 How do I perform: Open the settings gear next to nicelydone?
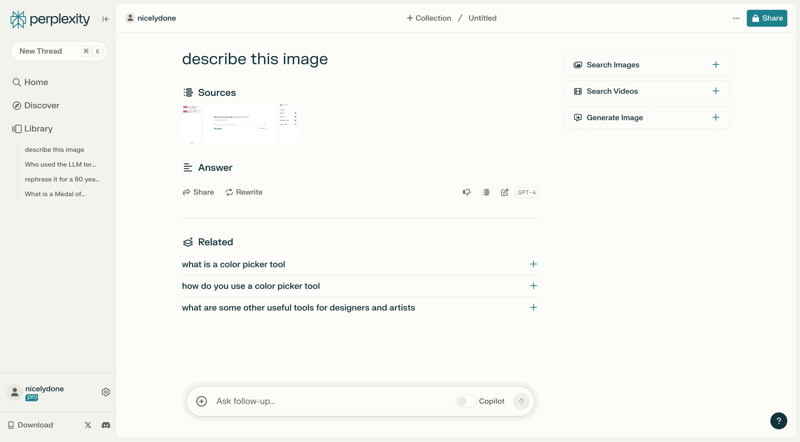pyautogui.click(x=106, y=392)
